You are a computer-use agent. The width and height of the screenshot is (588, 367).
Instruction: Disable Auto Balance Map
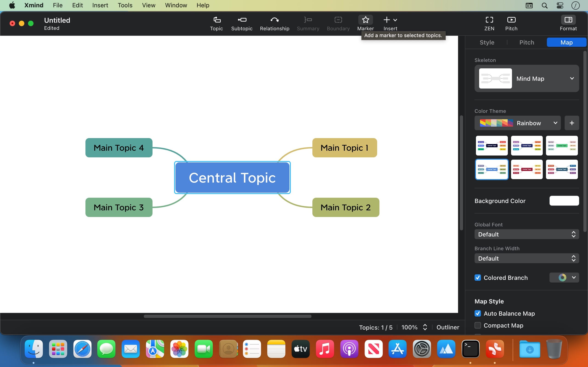click(478, 313)
